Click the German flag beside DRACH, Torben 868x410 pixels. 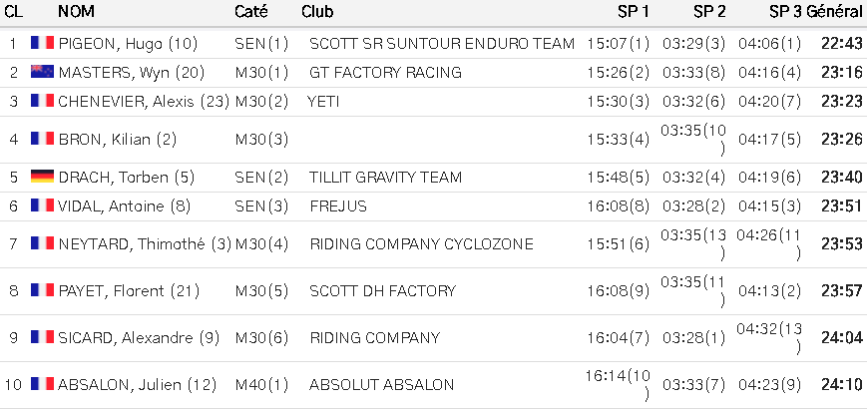[x=42, y=178]
